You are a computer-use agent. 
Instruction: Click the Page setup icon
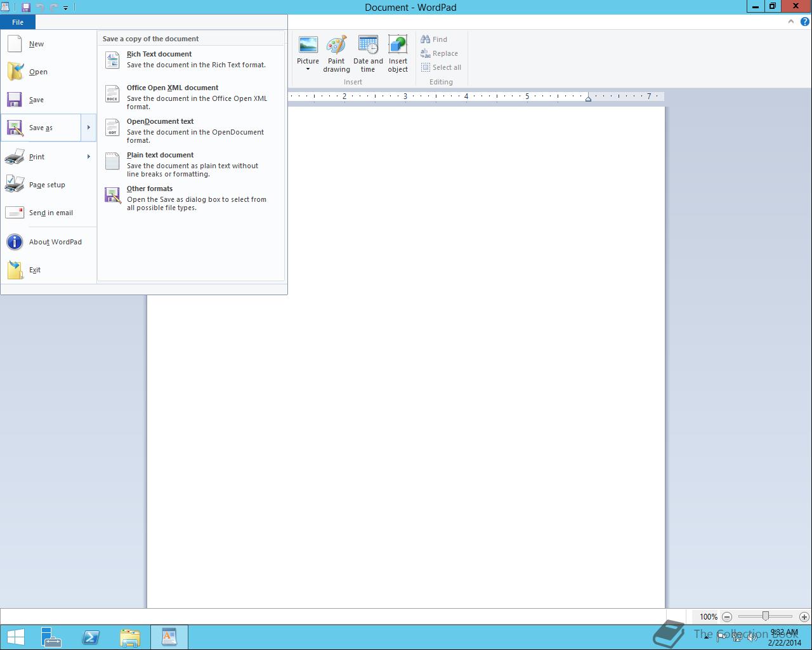(x=15, y=184)
